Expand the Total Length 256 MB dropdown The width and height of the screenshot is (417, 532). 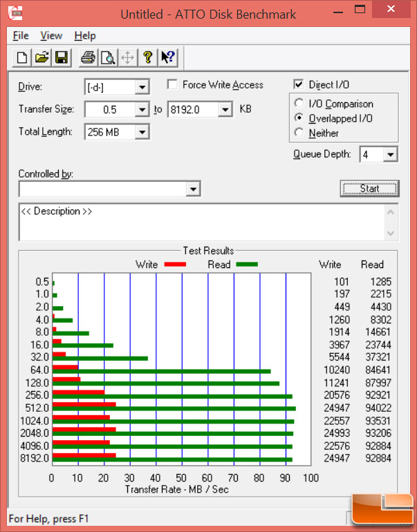coord(142,132)
